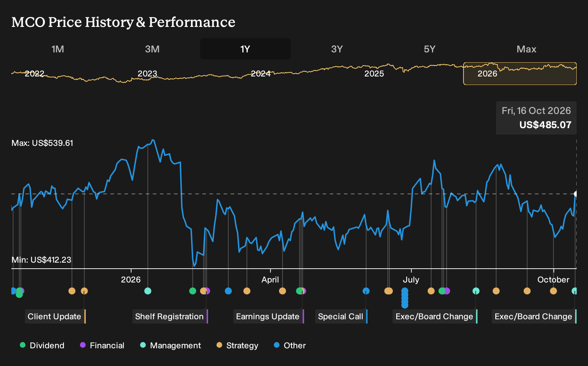Select the stacked blue Other dots under July
Image resolution: width=588 pixels, height=366 pixels.
click(x=405, y=298)
